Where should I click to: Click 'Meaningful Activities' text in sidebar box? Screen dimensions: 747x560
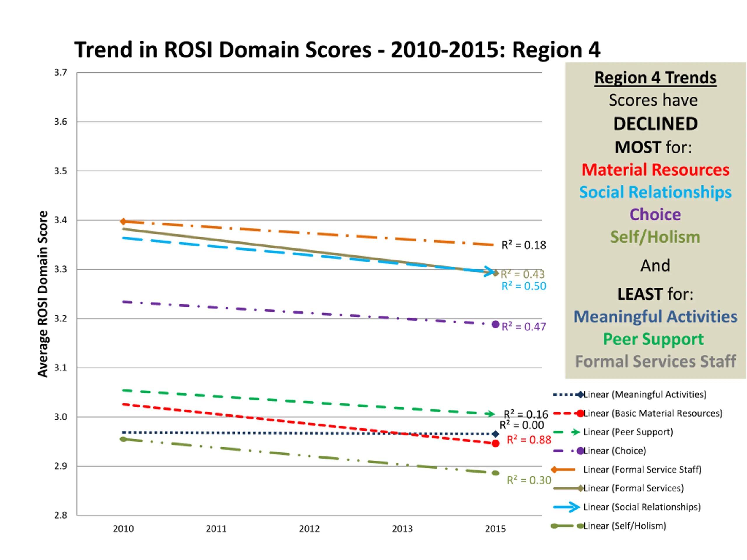(x=655, y=317)
